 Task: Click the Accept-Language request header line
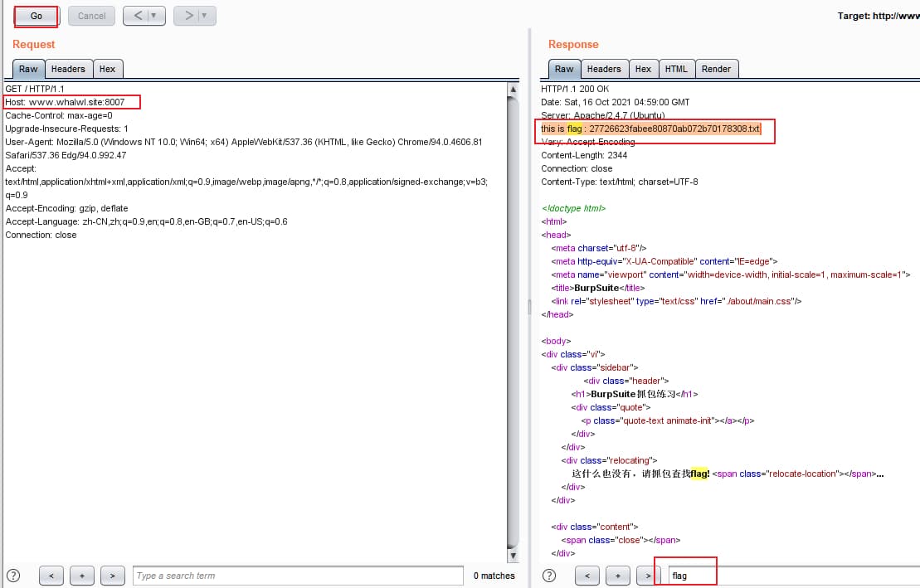[x=147, y=221]
